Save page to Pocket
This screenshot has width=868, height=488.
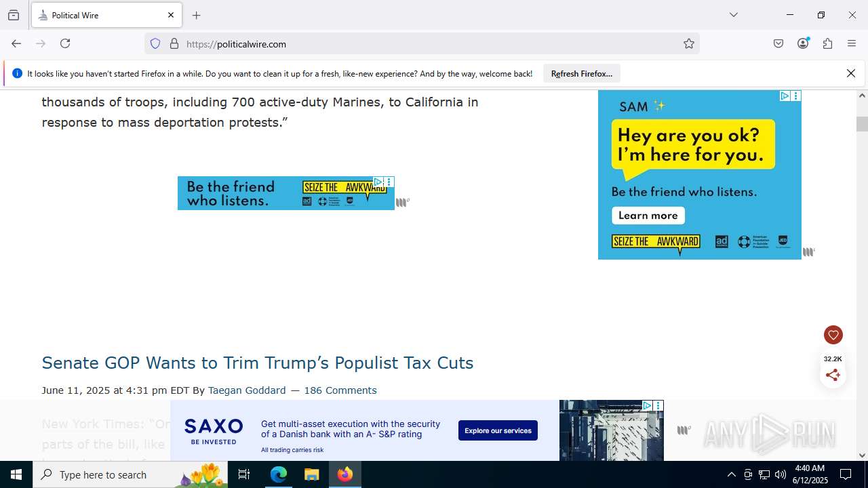[x=778, y=43]
